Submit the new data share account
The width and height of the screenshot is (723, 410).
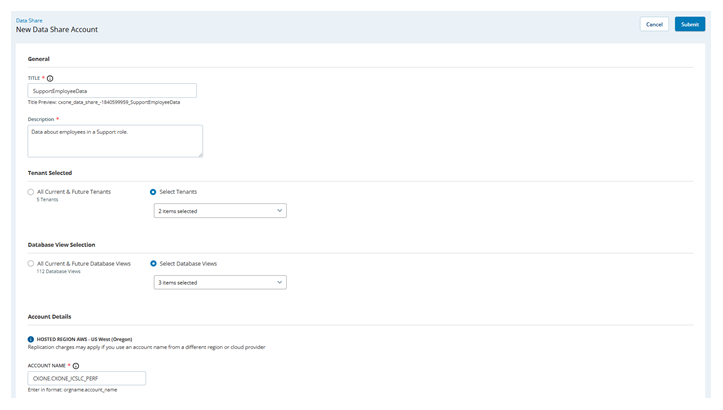689,24
